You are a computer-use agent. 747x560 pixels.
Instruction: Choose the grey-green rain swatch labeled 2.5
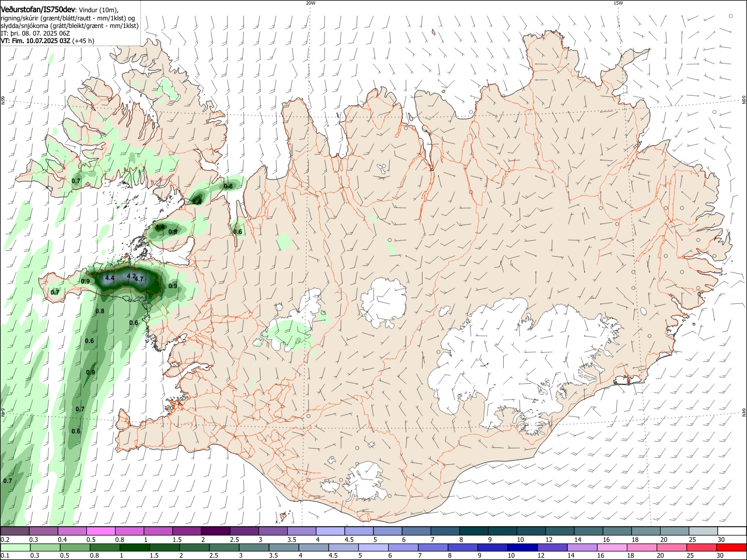[223, 547]
